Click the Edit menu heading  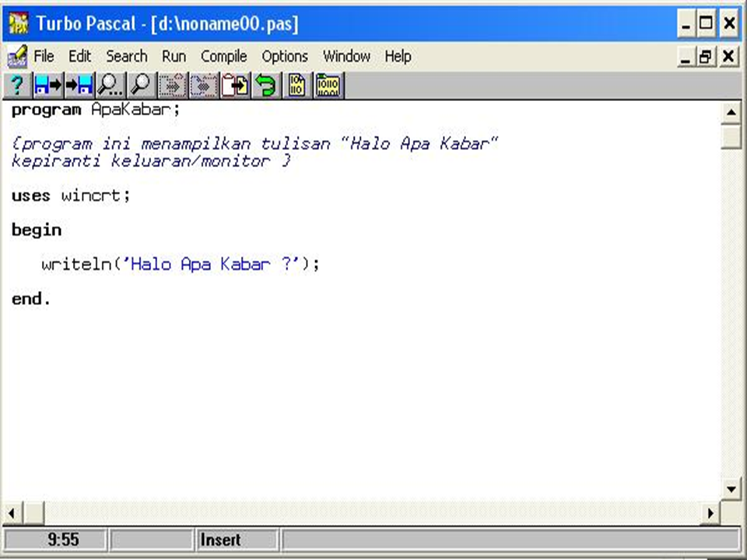click(x=79, y=56)
